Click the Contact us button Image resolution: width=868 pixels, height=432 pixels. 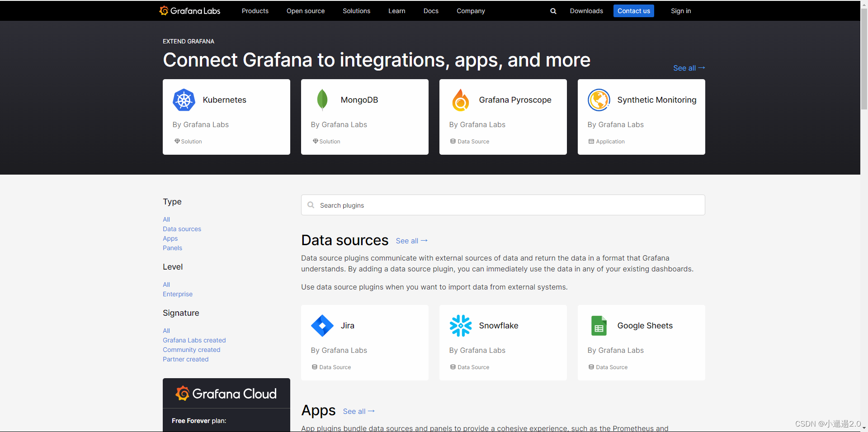[634, 11]
